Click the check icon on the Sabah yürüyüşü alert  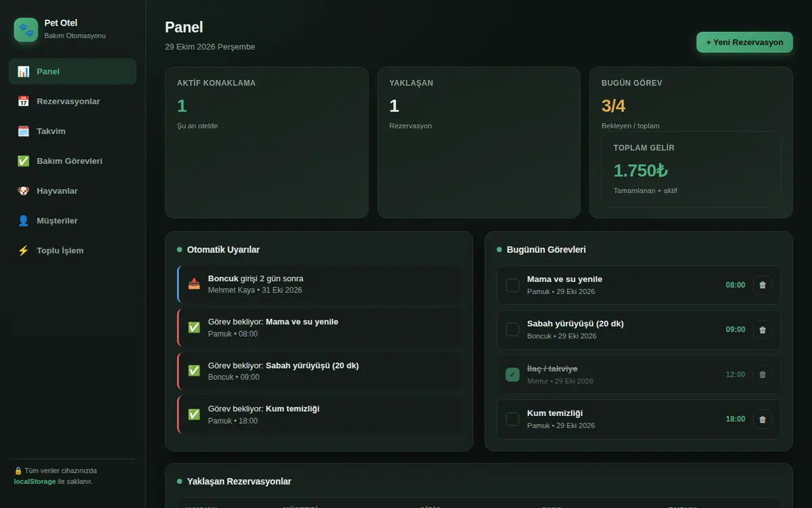point(194,371)
